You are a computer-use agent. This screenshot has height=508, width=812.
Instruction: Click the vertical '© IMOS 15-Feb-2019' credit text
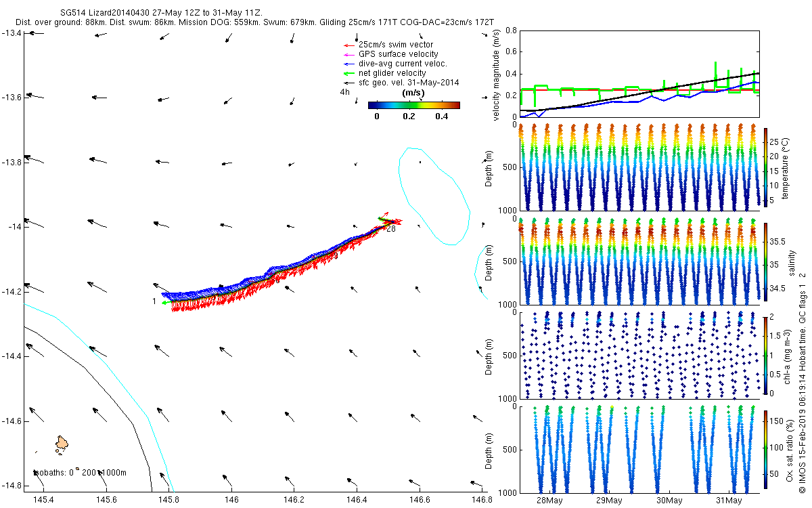click(x=803, y=383)
